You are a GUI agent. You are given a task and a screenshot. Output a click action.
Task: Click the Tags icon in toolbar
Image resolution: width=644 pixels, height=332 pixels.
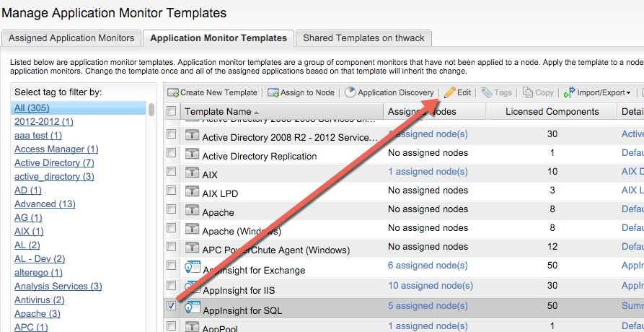(x=487, y=92)
